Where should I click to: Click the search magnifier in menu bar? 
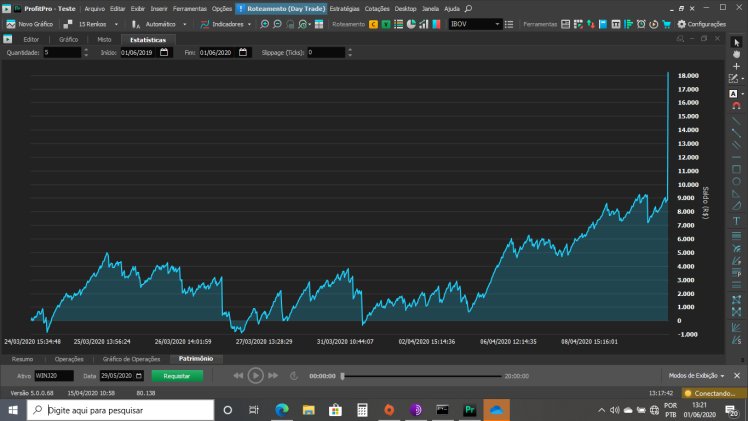pos(468,8)
